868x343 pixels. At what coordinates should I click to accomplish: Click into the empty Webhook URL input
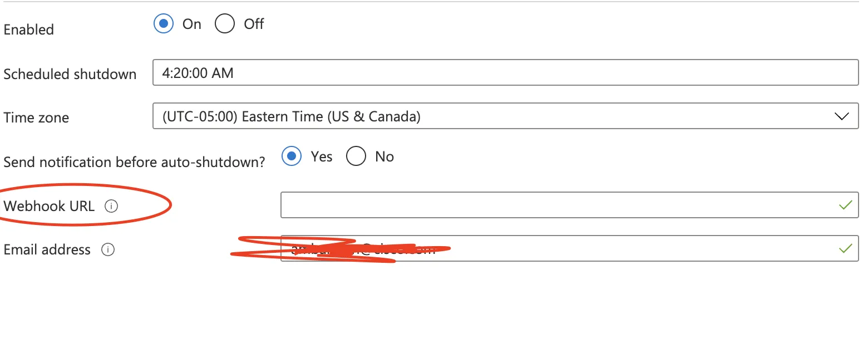pyautogui.click(x=556, y=205)
